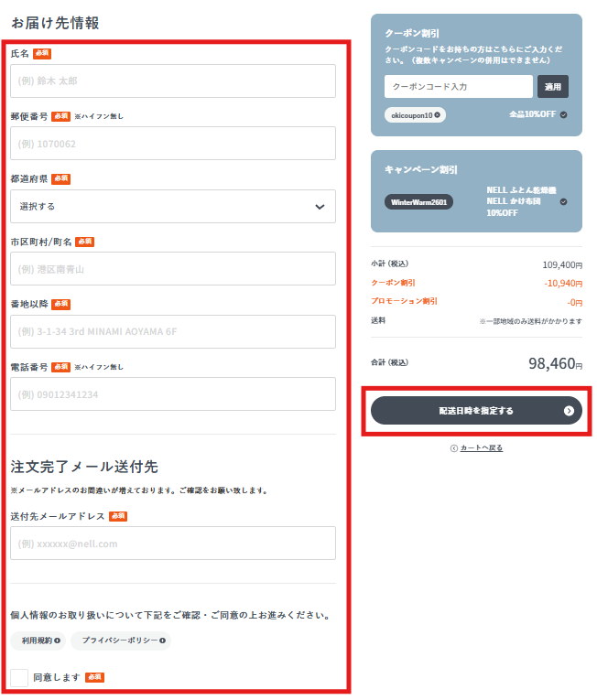597x700 pixels.
Task: Click the クーポンコード入力 coupon field
Action: [459, 86]
